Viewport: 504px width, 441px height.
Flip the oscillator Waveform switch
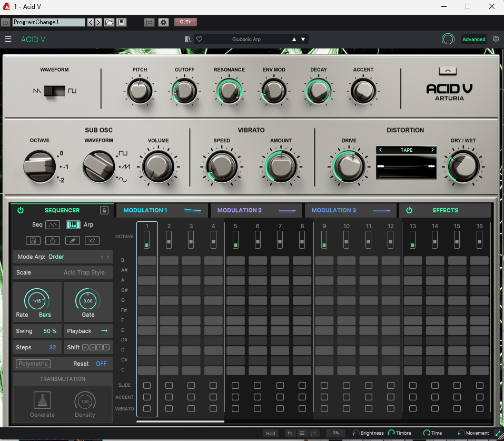pos(55,91)
